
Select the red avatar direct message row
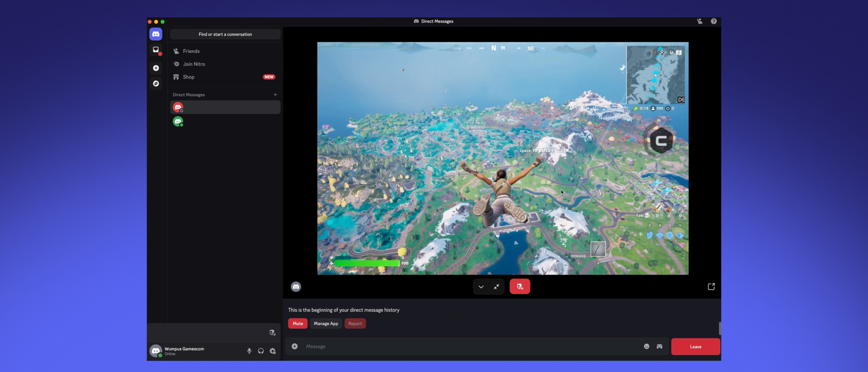225,107
